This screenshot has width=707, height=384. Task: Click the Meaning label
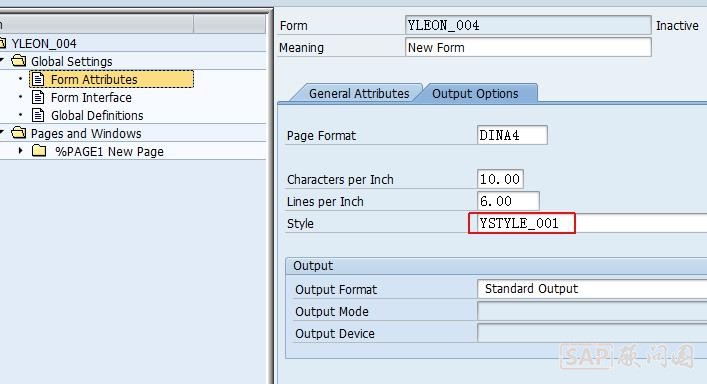(x=301, y=48)
